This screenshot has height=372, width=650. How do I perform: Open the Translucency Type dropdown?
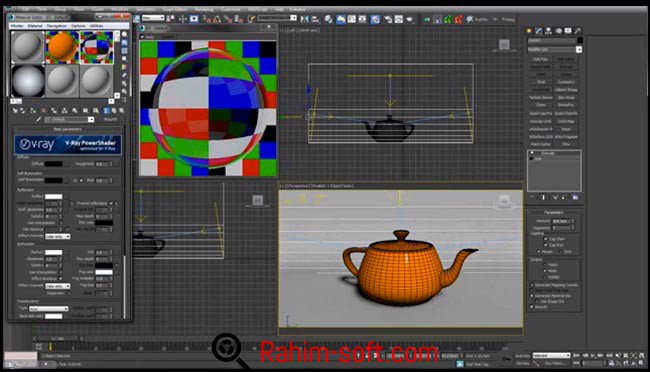pyautogui.click(x=49, y=309)
